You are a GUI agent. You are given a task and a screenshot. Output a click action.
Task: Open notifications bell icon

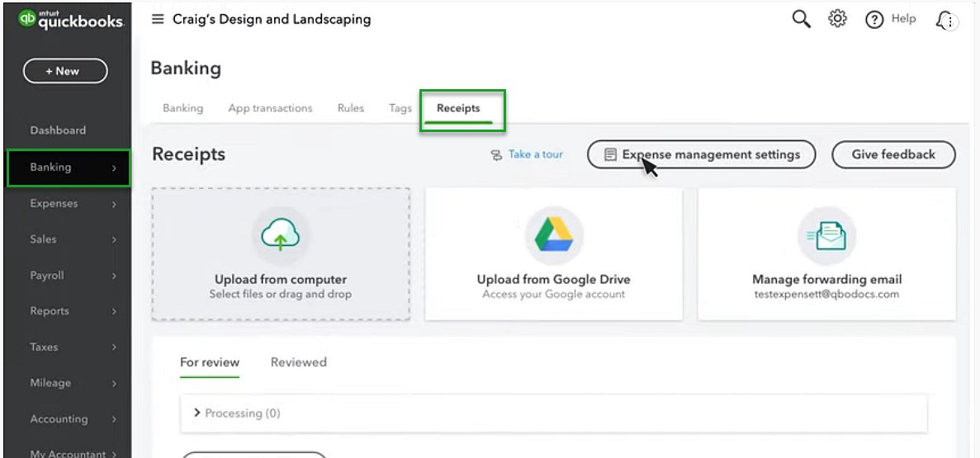(945, 21)
